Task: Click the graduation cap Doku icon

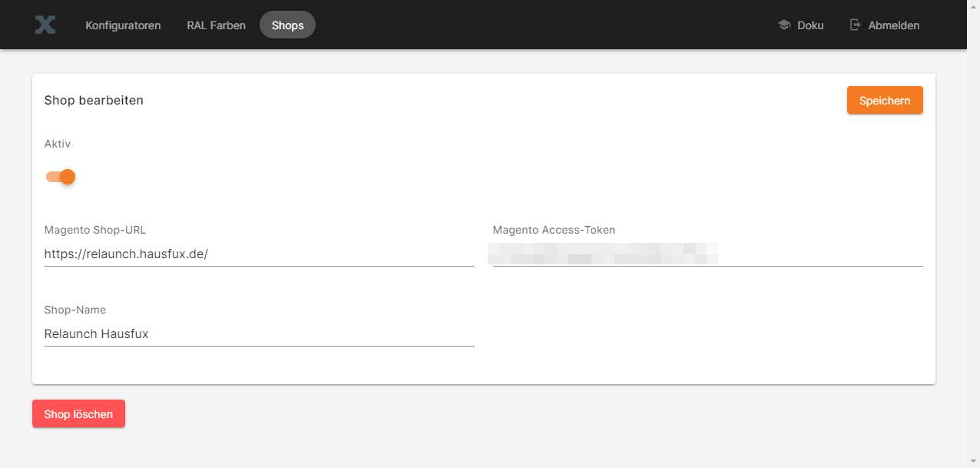Action: tap(784, 25)
